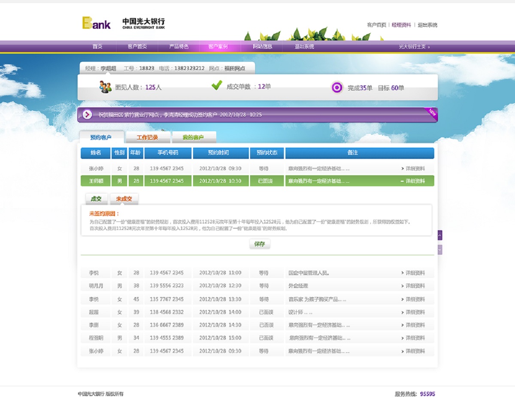Click the dark purple up-arrow scroll button

point(440,235)
